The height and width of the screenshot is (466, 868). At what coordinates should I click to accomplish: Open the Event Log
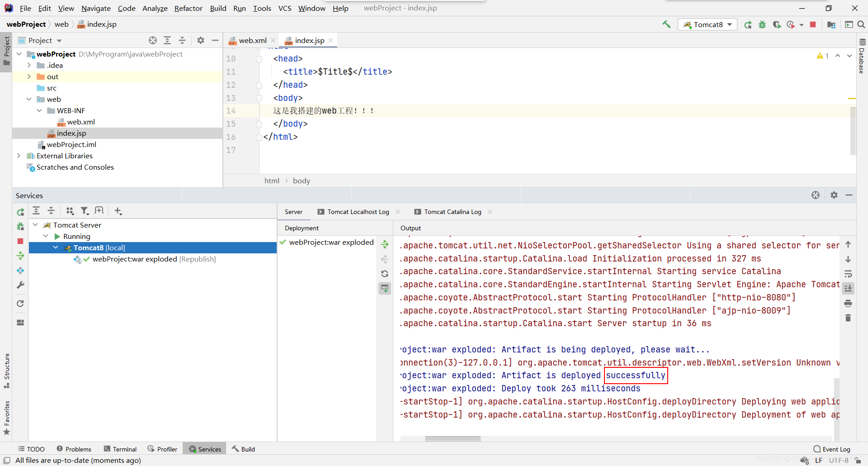[x=832, y=449]
